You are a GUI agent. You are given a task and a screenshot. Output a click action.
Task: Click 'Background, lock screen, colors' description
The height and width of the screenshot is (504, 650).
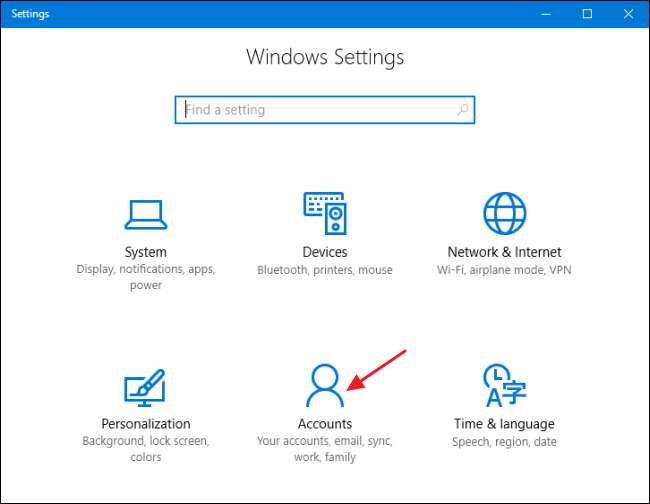pos(146,449)
